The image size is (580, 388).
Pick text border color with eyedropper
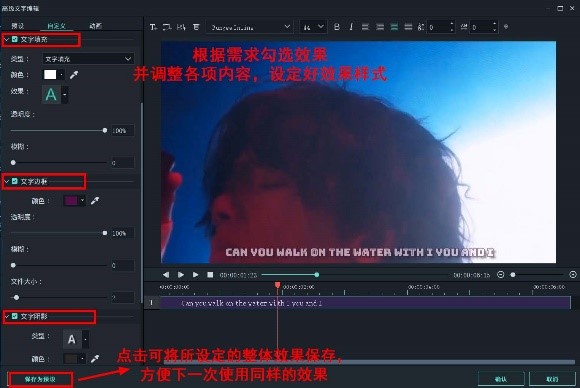click(95, 201)
